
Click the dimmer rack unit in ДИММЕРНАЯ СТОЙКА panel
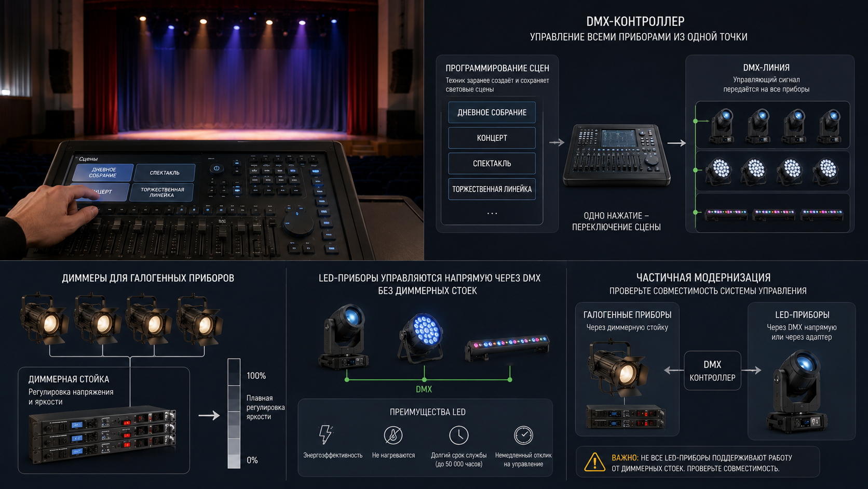[x=103, y=434]
